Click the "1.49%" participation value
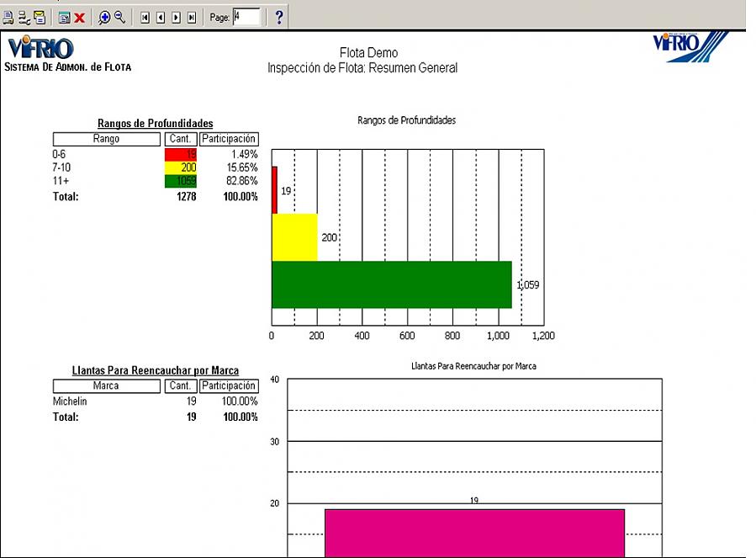This screenshot has height=558, width=756. (x=244, y=155)
